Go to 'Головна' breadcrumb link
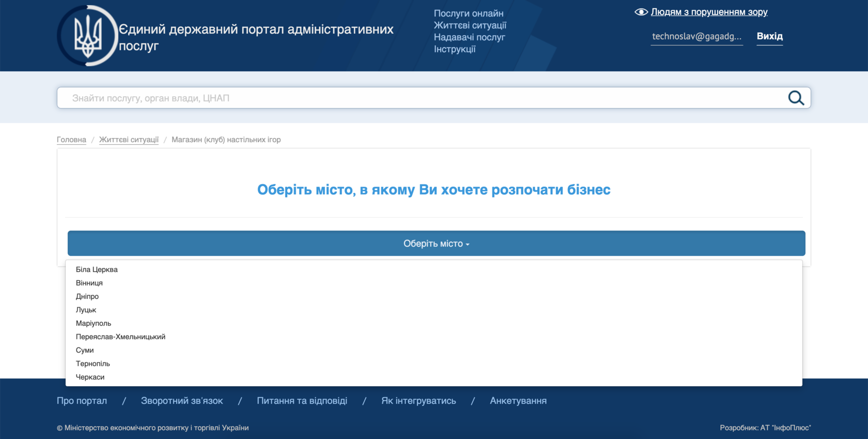868x439 pixels. coord(71,140)
